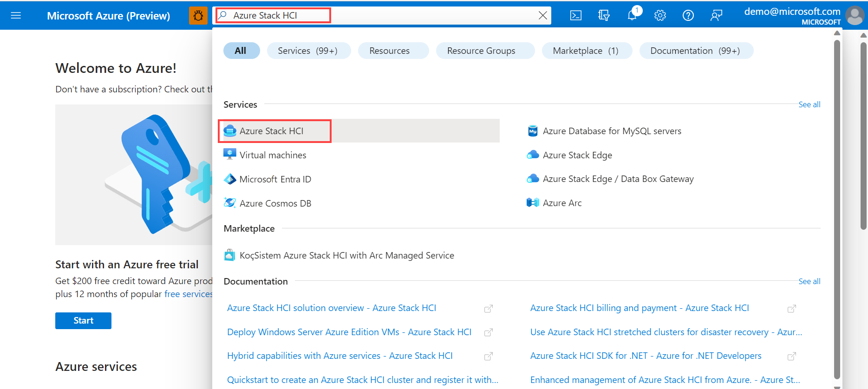Open stretched clusters for disaster recovery doc

[x=666, y=332]
